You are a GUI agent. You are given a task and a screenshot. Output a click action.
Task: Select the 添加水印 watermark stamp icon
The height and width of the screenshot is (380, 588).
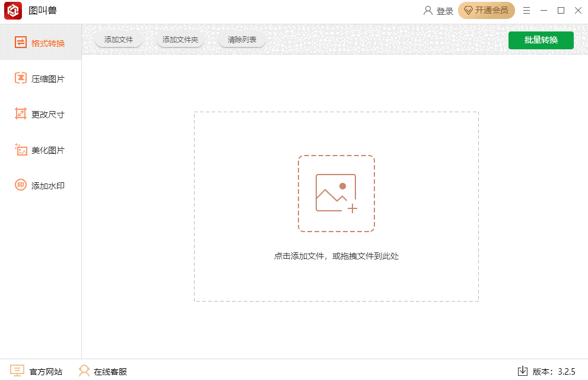(x=21, y=185)
